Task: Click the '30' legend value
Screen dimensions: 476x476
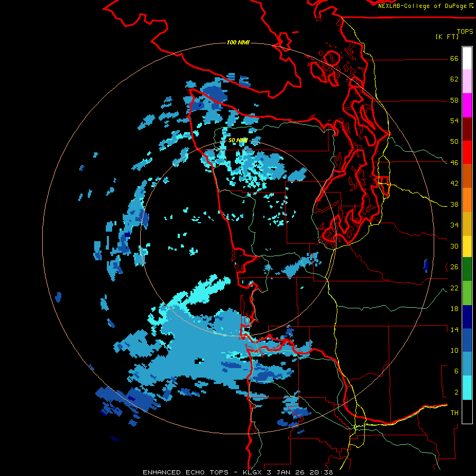Action: pos(454,246)
